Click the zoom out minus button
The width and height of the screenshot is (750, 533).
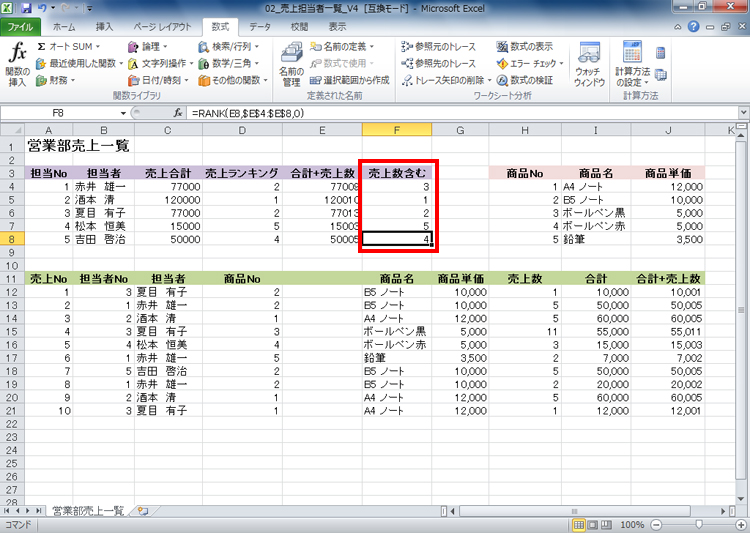pyautogui.click(x=657, y=525)
